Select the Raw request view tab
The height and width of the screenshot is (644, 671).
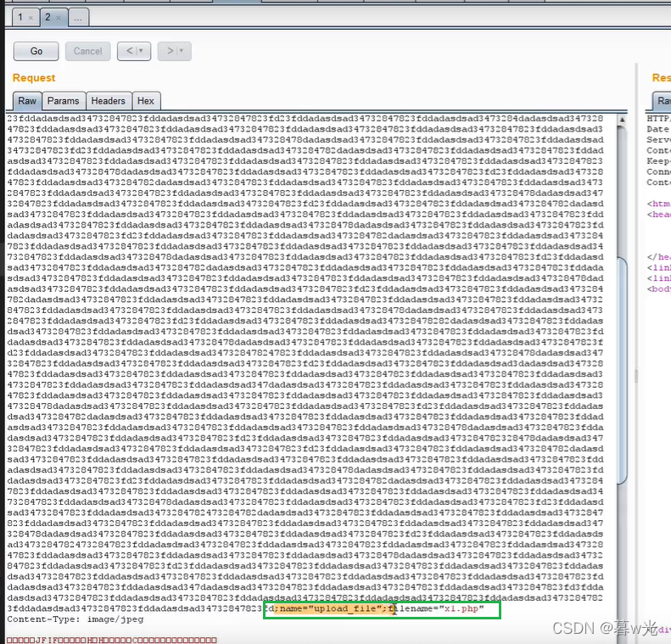pos(27,101)
